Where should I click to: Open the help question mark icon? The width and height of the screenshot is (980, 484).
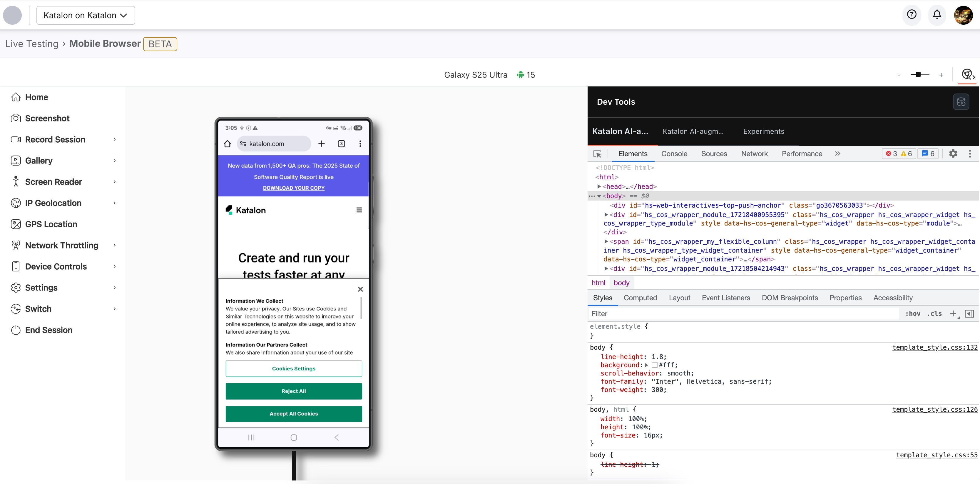click(x=912, y=14)
